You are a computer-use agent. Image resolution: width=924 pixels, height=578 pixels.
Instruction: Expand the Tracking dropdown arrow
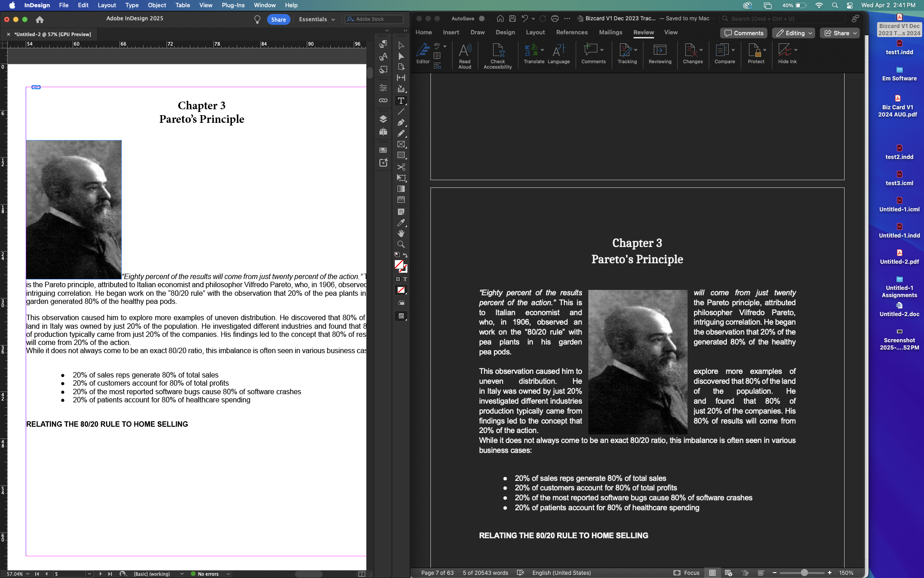click(636, 50)
